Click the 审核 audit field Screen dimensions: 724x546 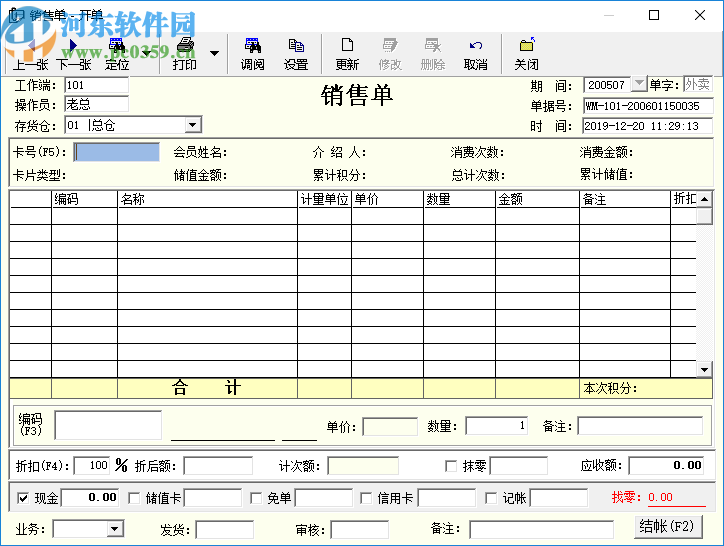click(x=359, y=529)
